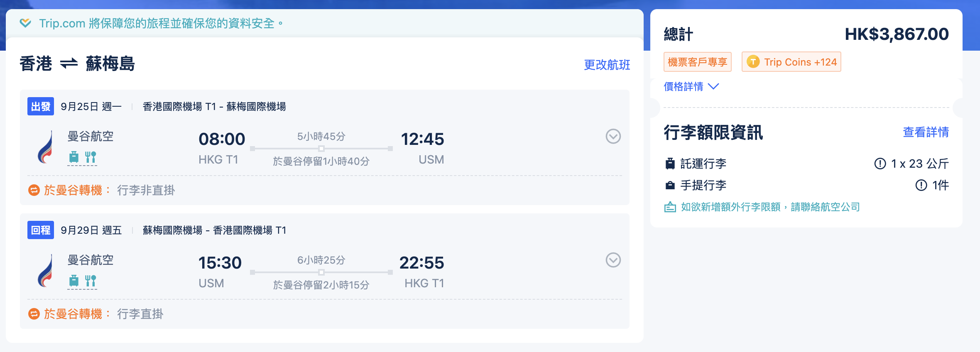Expand return flight details chevron
Screen dimensions: 980x352
click(x=613, y=260)
